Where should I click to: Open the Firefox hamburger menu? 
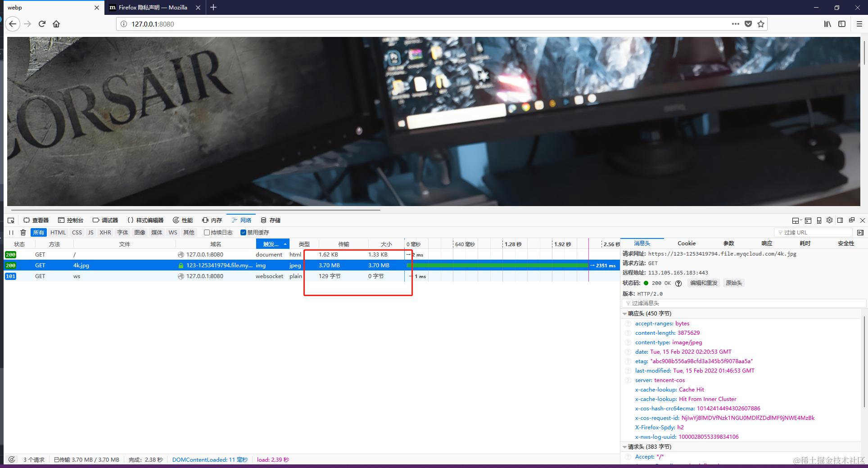click(x=859, y=24)
